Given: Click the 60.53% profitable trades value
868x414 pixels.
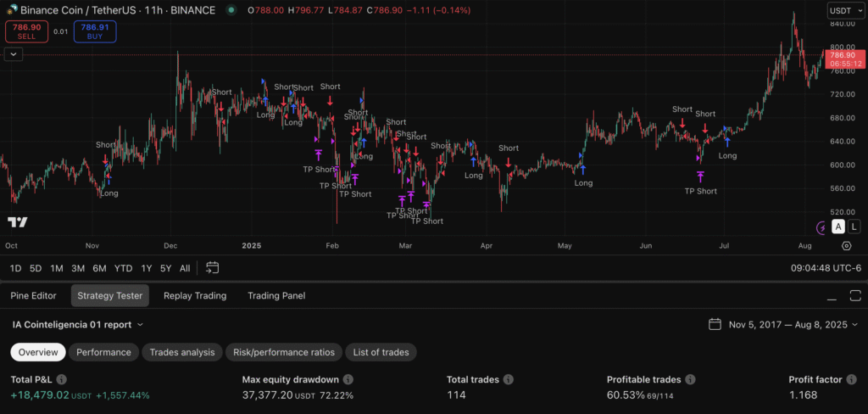Looking at the screenshot, I should (626, 395).
